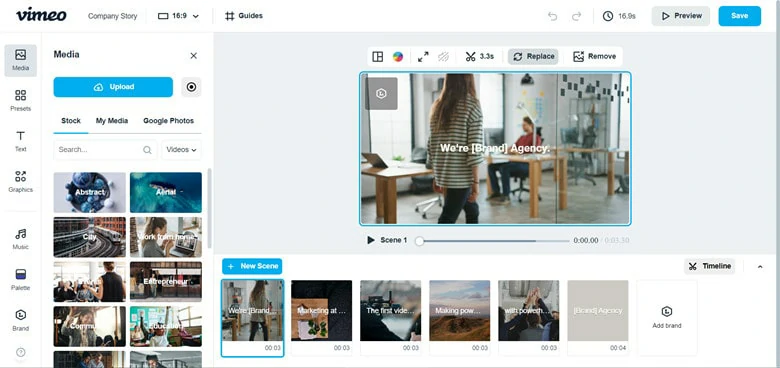Select the Aerial stock category

166,192
